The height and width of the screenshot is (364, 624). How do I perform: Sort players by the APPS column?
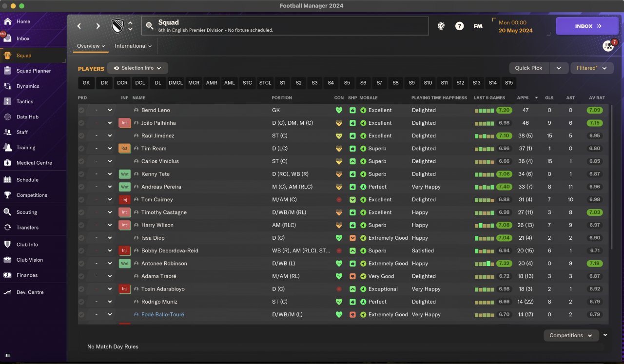pyautogui.click(x=523, y=97)
